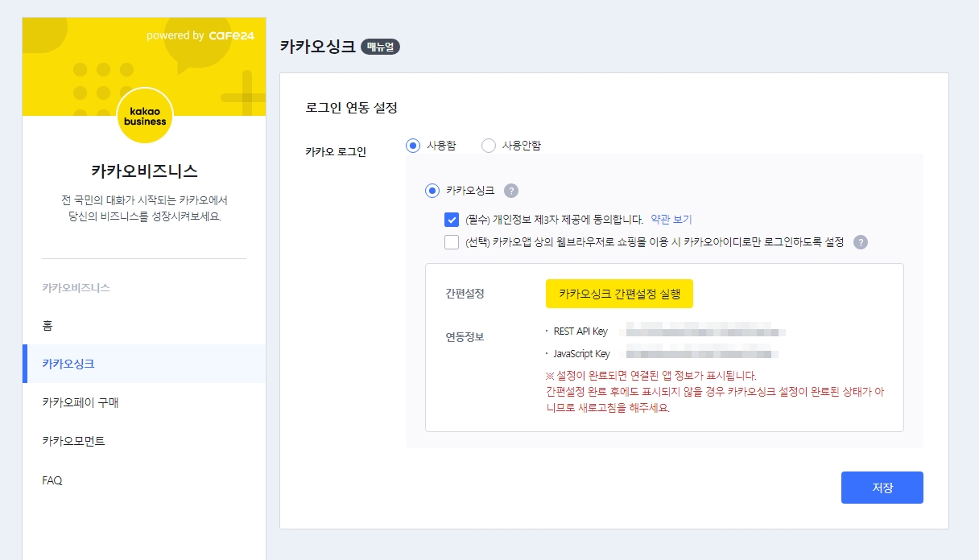Image resolution: width=979 pixels, height=560 pixels.
Task: Click the large 카카오비즈니스 heading in sidebar
Action: point(144,171)
